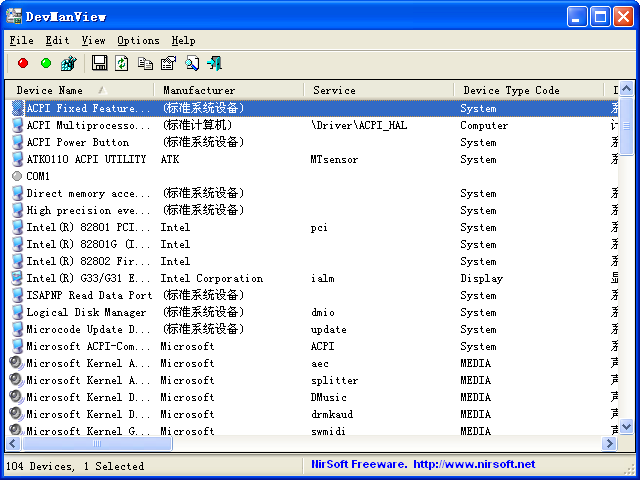Click the icon of Microsoft ACPI-Com row
The width and height of the screenshot is (640, 480).
pos(17,346)
